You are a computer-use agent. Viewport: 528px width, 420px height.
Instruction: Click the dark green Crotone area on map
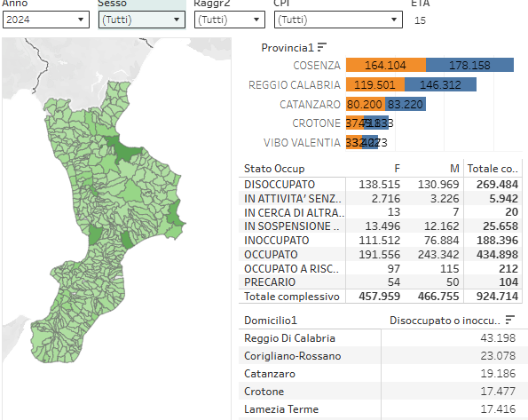click(175, 213)
